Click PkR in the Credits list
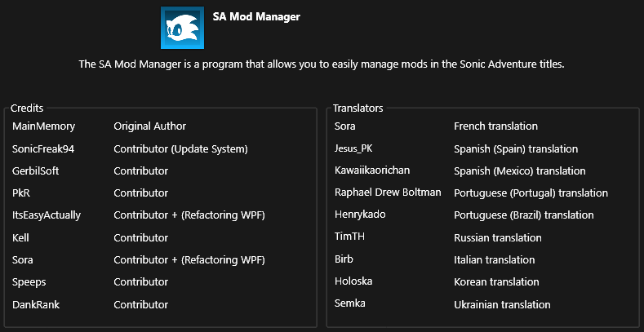The image size is (644, 332). pos(21,193)
